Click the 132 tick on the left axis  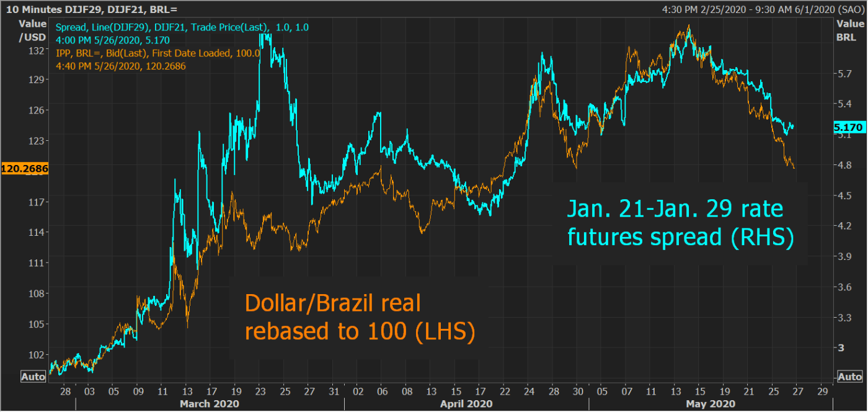point(37,50)
